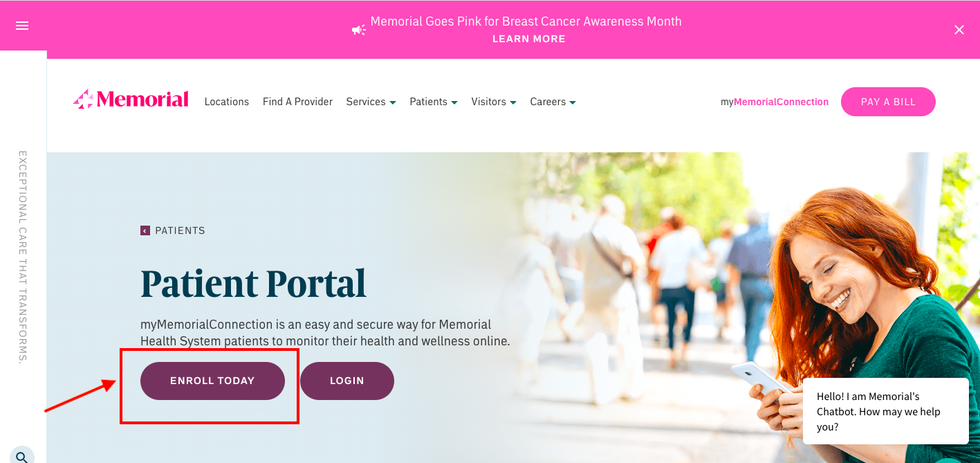Viewport: 980px width, 463px height.
Task: Click the megaphone announcement icon
Action: pos(359,30)
